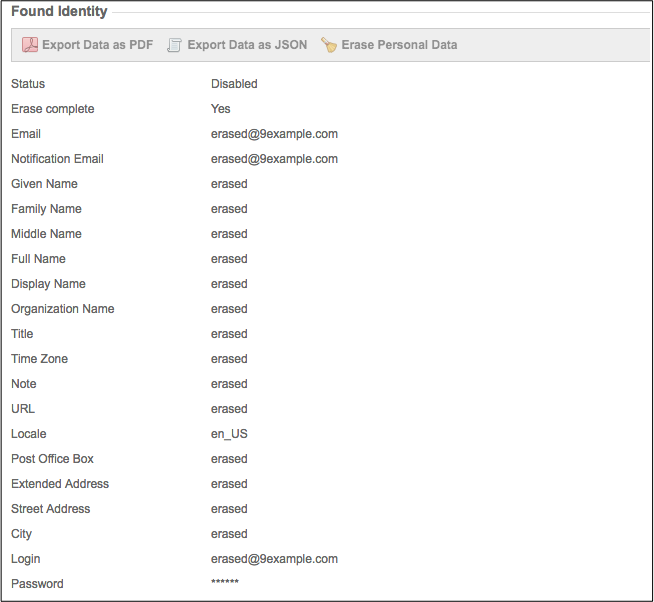Select the City erased value

point(229,534)
